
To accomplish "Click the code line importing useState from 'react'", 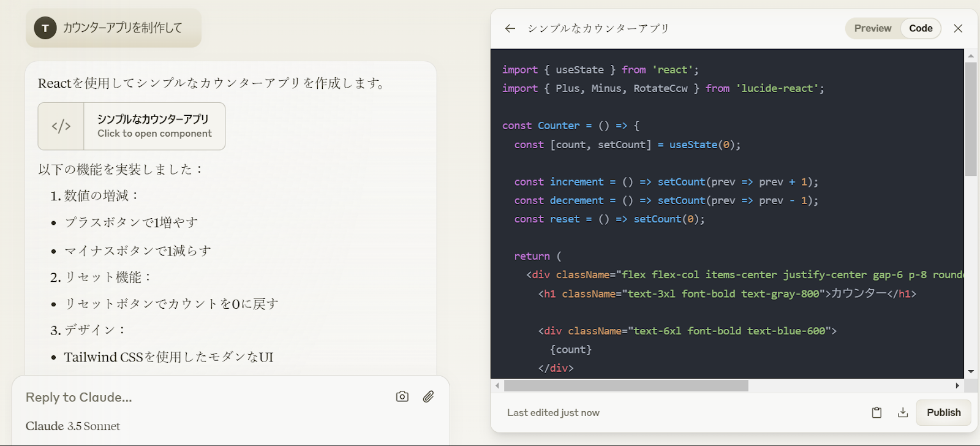I will tap(600, 70).
